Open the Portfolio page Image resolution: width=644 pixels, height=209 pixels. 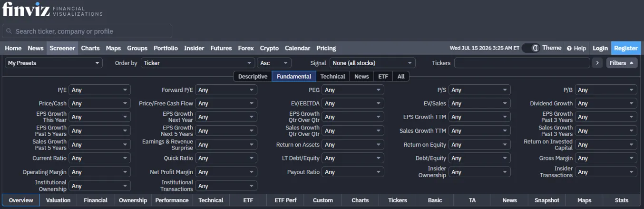[x=166, y=48]
